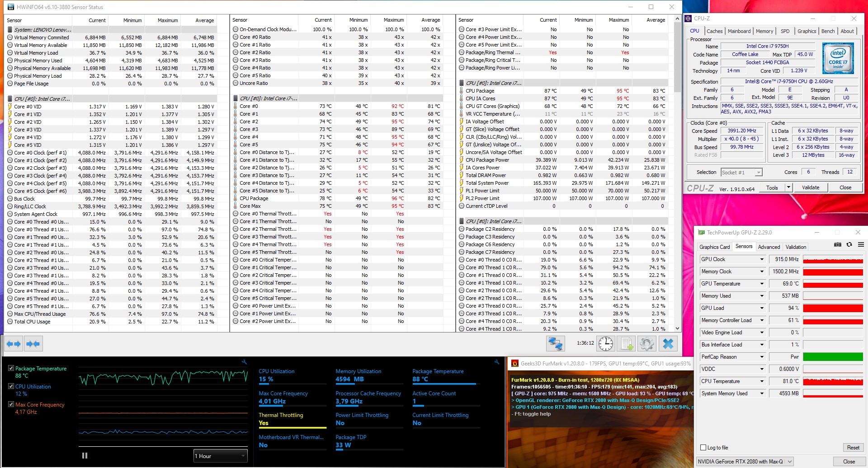This screenshot has height=468, width=868.
Task: Click the HWiNFO clock reset-timer icon
Action: click(605, 344)
